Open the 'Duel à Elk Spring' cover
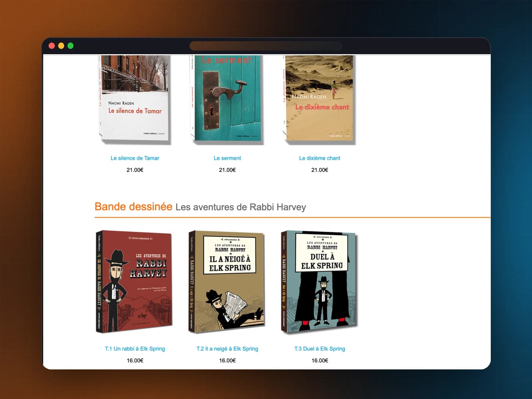The image size is (532, 399). pos(319,282)
